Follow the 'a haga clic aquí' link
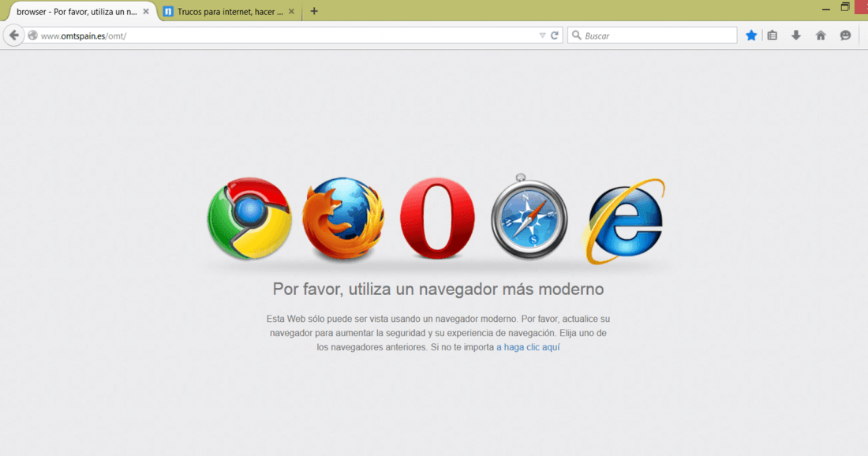 click(528, 348)
